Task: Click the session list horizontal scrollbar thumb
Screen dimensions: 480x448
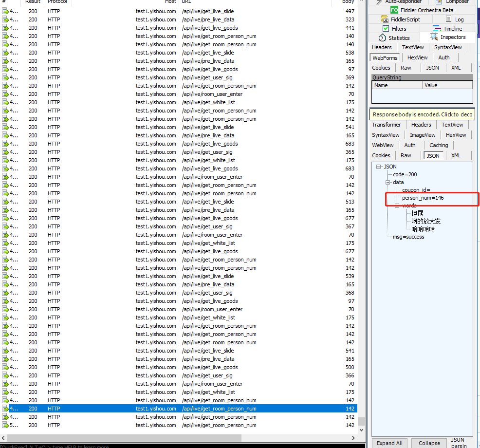Action: (x=124, y=438)
